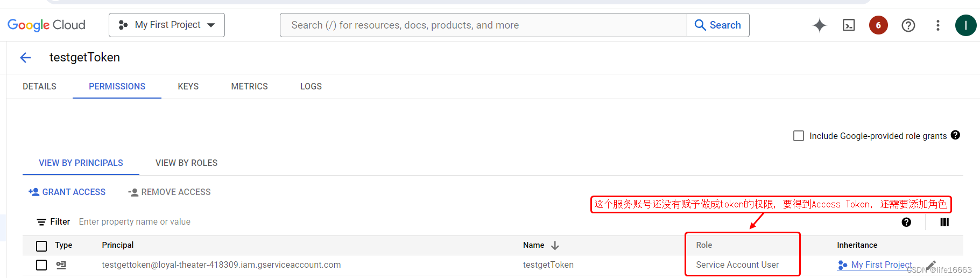The width and height of the screenshot is (980, 278).
Task: Open the help question mark menu
Action: pyautogui.click(x=908, y=25)
